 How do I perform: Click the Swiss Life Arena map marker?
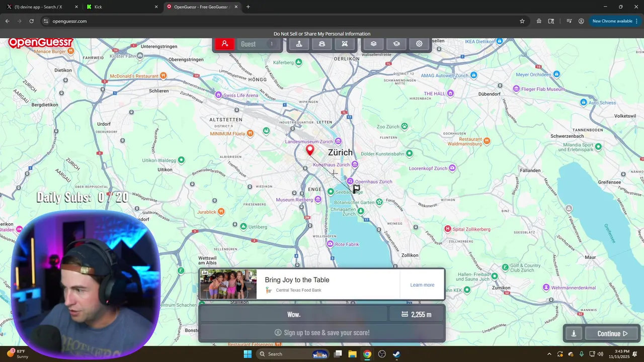(218, 95)
